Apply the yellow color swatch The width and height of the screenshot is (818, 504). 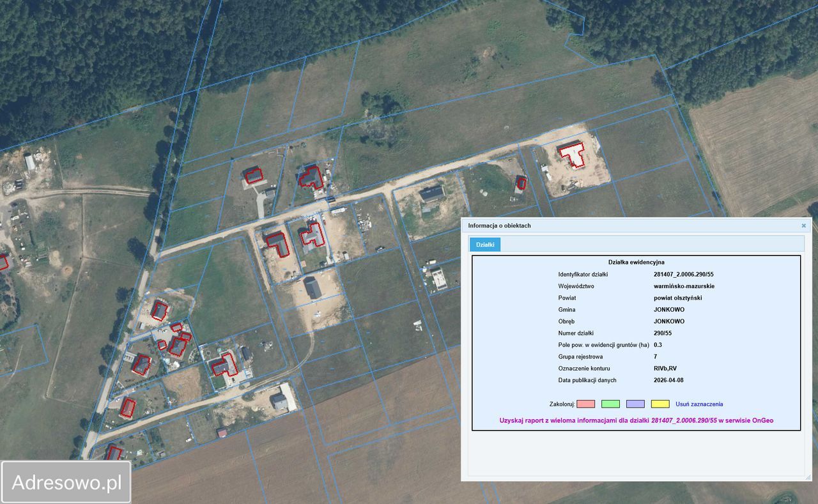tap(660, 404)
